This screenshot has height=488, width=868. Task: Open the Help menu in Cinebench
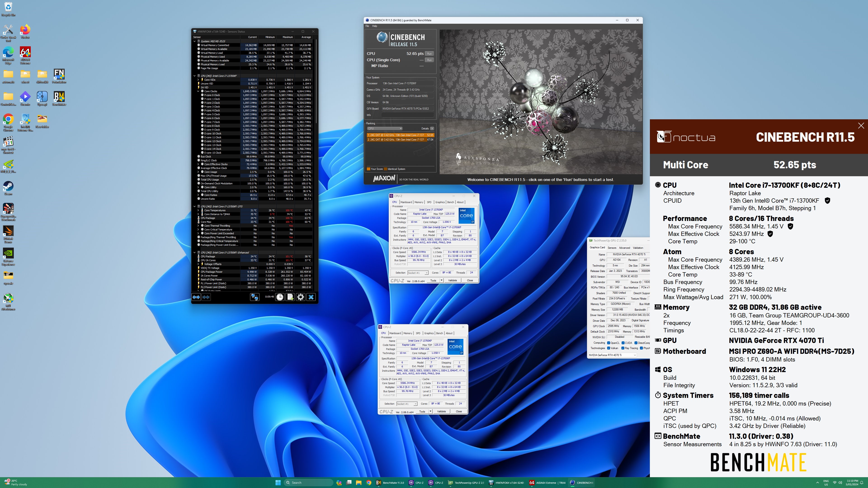(x=374, y=26)
